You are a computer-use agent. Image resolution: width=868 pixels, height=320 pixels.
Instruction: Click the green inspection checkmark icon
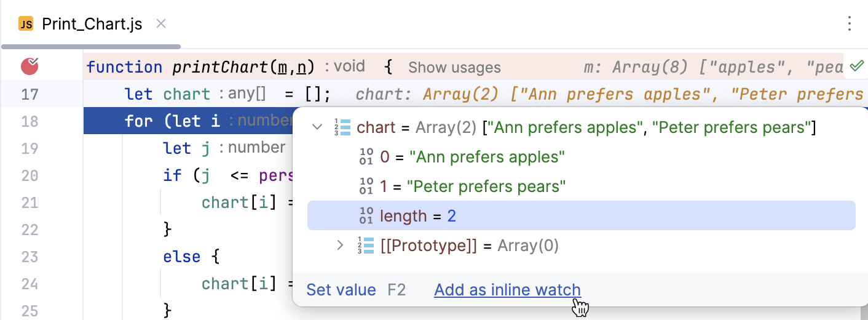855,65
